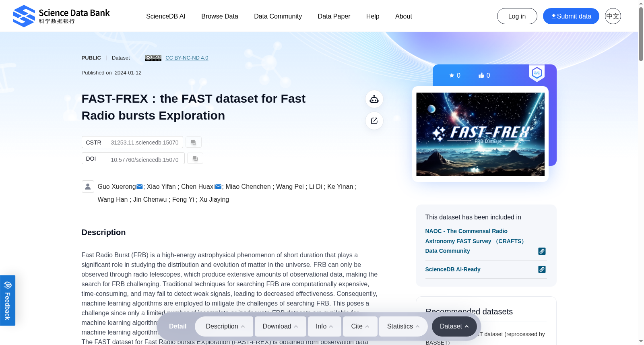Click author name Guo Xuerong
This screenshot has height=345, width=644.
(117, 187)
